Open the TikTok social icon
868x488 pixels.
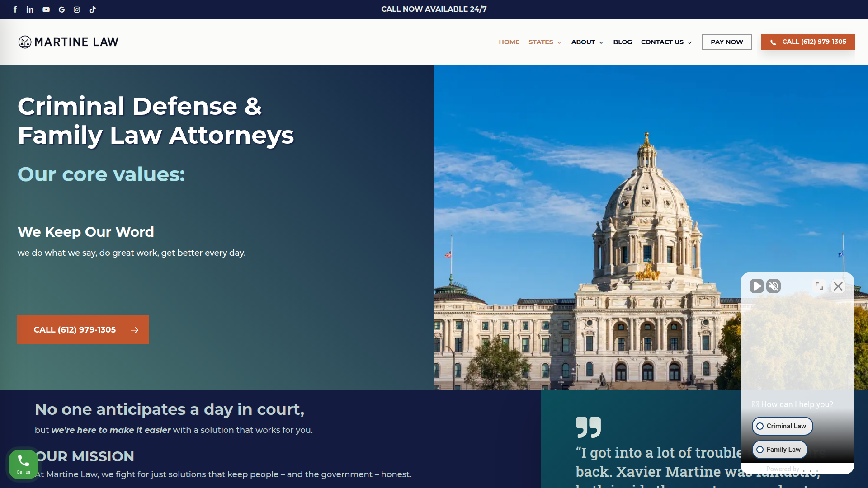pyautogui.click(x=93, y=9)
